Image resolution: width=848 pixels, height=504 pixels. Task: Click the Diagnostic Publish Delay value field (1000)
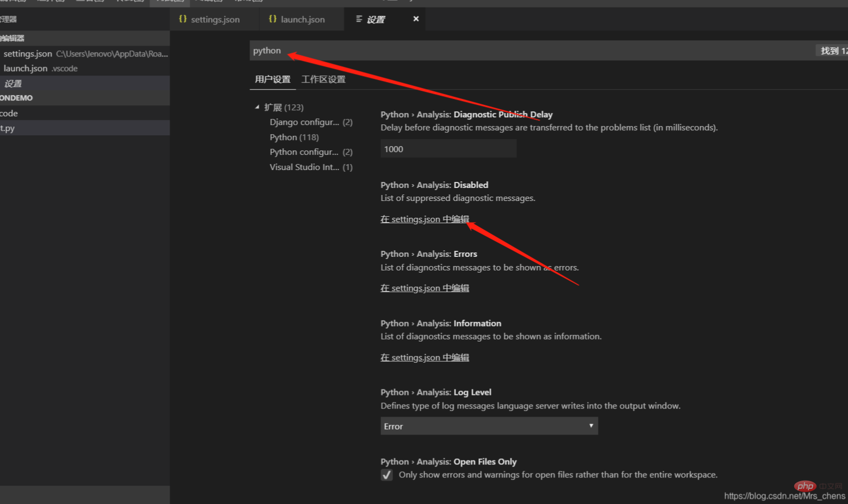tap(448, 148)
